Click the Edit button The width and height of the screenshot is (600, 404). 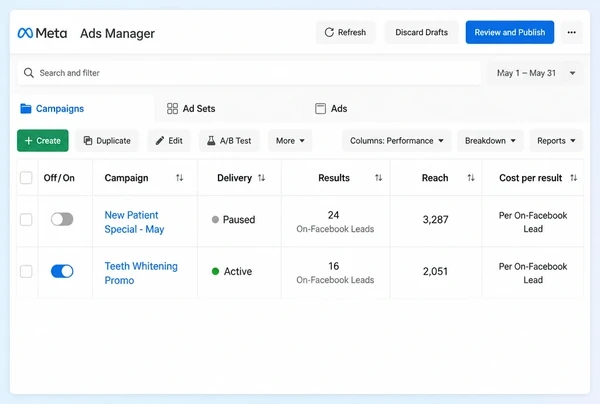169,141
